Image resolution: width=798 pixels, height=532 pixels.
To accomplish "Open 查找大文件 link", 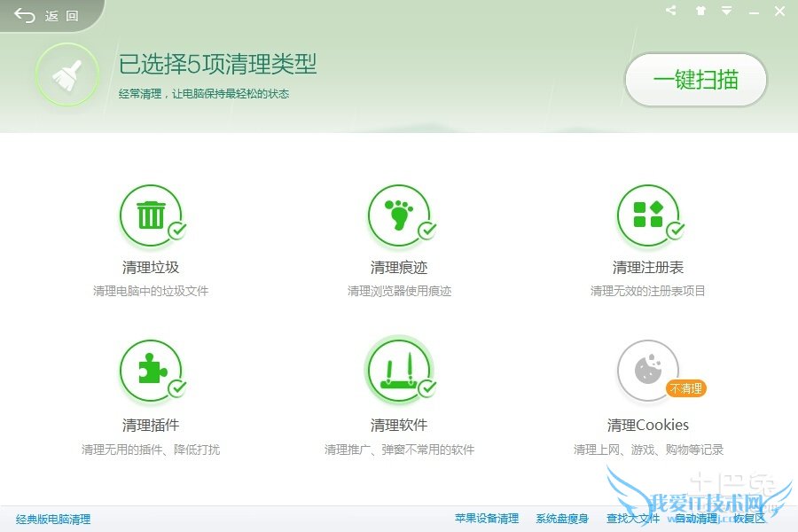I will [633, 519].
